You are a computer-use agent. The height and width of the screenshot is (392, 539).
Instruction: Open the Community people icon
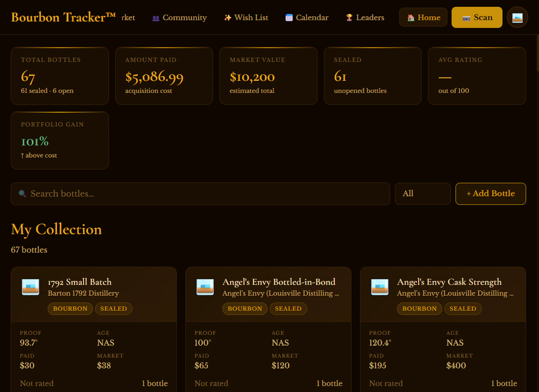coord(156,18)
